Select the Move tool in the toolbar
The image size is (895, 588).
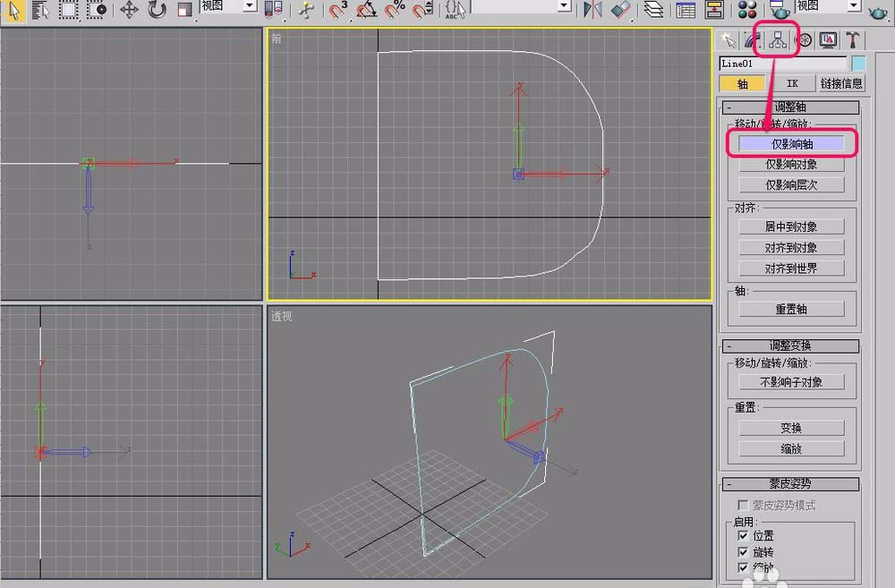point(129,10)
